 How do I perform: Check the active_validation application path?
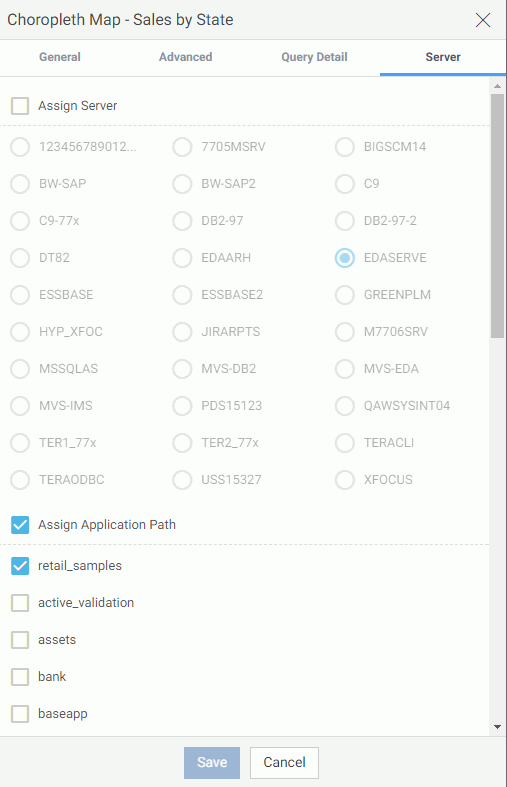coord(20,603)
